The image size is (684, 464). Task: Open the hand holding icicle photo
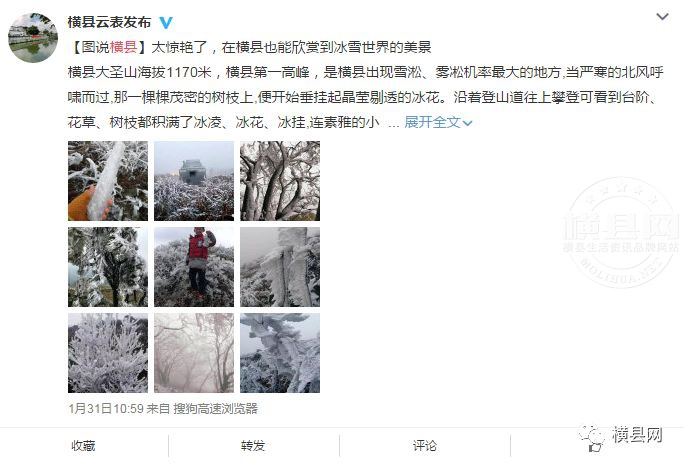coord(108,181)
